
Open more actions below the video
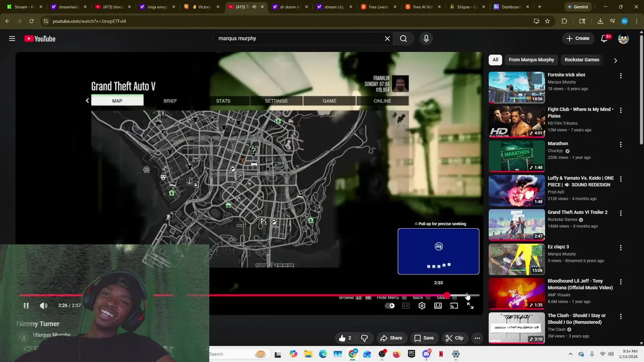click(x=477, y=338)
